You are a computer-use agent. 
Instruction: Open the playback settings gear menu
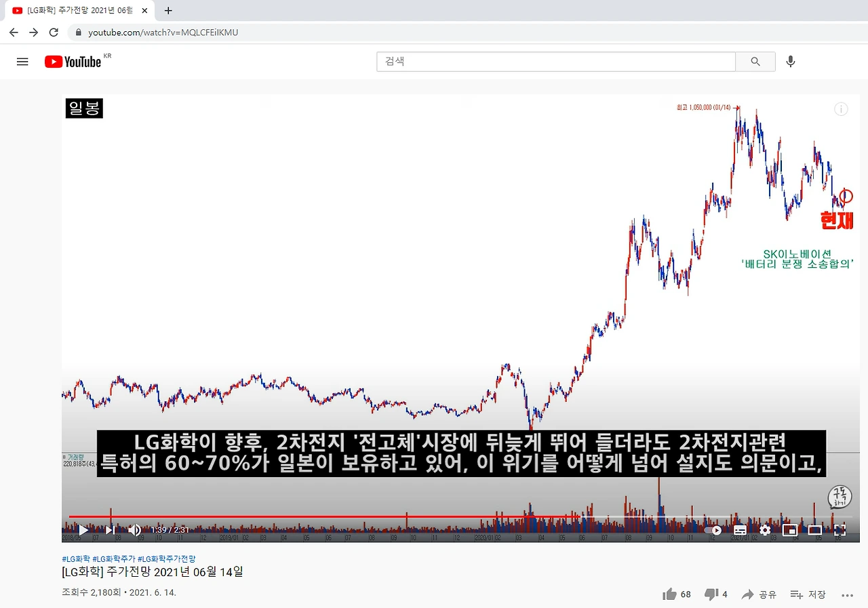(x=765, y=530)
